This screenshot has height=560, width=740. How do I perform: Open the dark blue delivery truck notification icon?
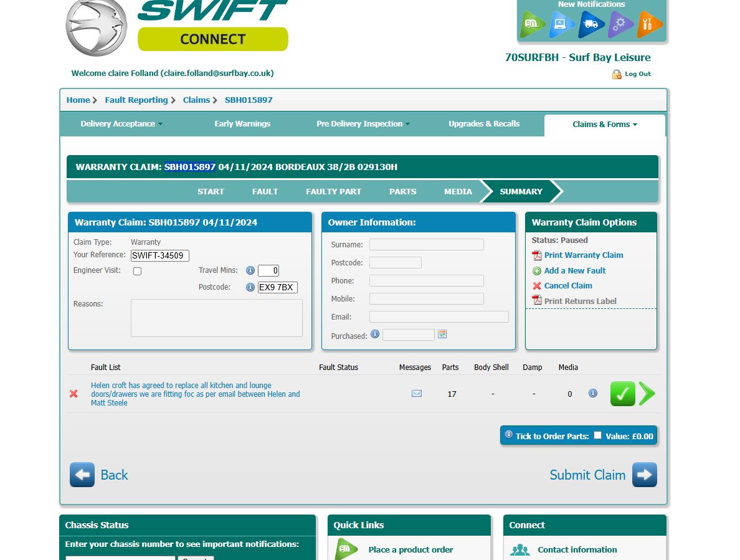click(x=591, y=24)
